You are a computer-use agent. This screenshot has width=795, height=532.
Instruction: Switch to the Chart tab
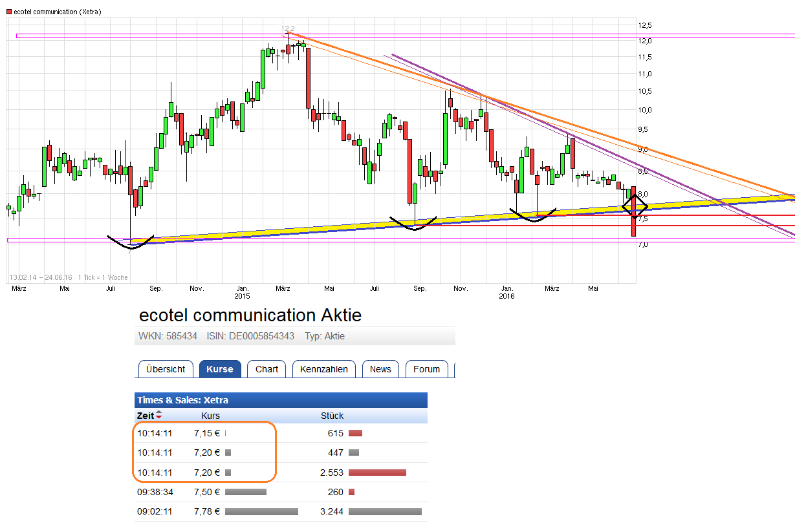click(267, 369)
